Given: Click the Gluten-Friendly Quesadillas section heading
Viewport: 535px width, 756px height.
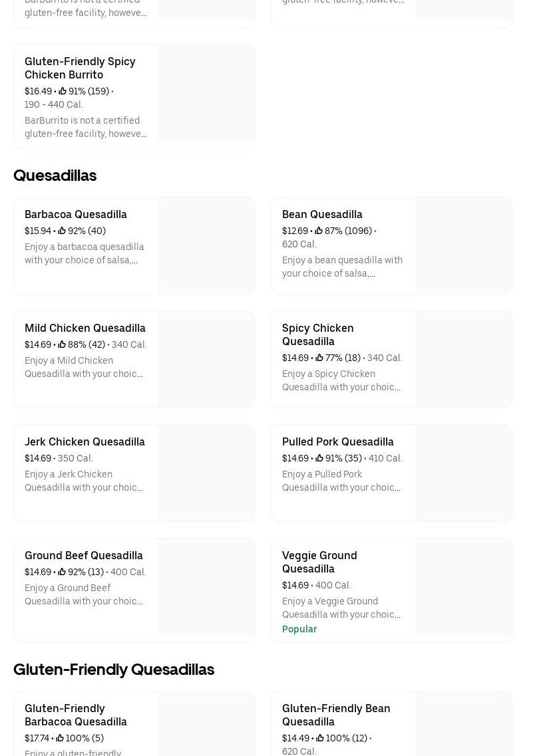Looking at the screenshot, I should [x=114, y=670].
